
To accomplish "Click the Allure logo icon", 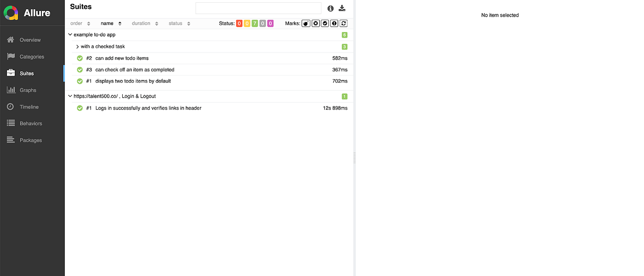I will [x=11, y=13].
